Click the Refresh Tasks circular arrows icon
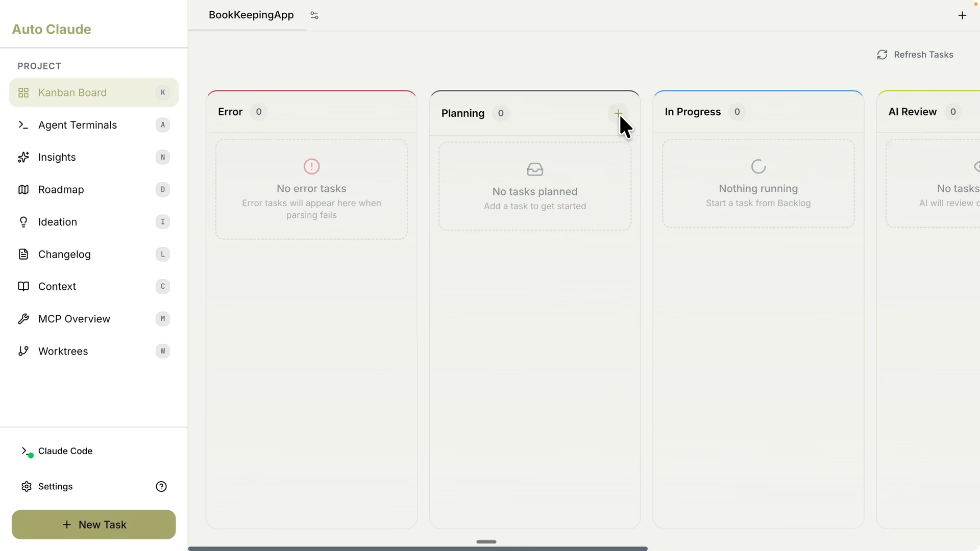 click(x=882, y=55)
